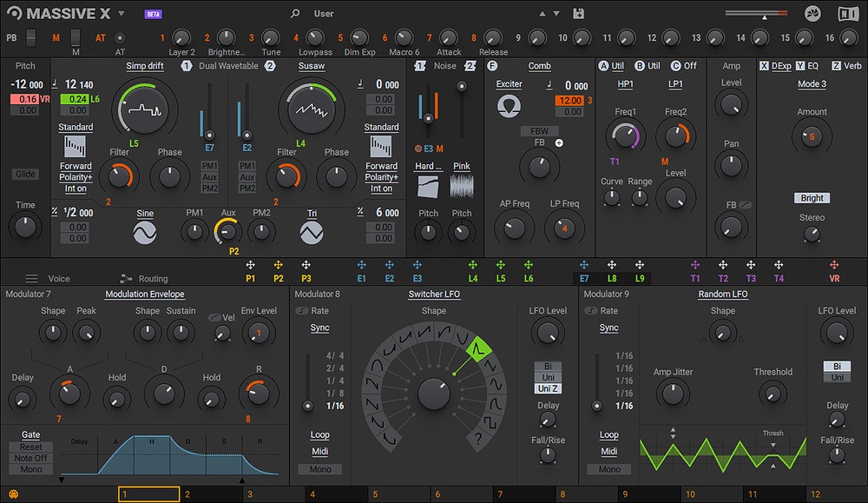Screen dimensions: 868x503
Task: Open the Gate mode dropdown in Modulation Envelope
Action: (30, 434)
